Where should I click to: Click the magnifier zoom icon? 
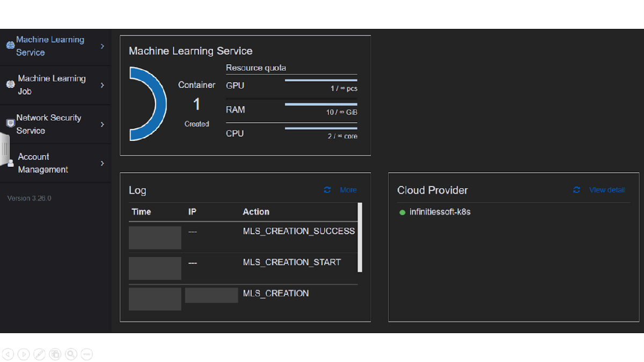click(x=71, y=354)
